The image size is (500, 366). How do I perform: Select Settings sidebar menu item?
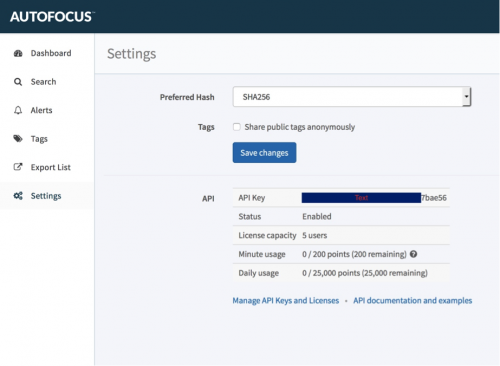(x=47, y=196)
